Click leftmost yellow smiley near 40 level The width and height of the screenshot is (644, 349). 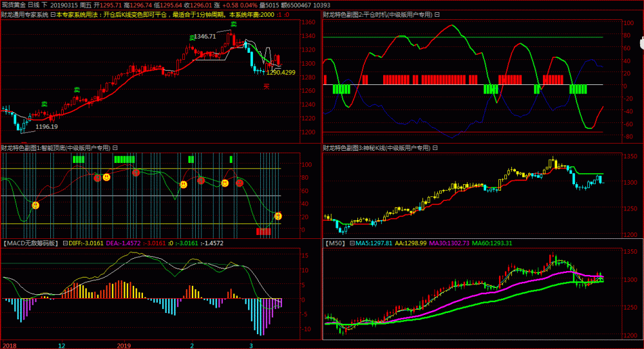(35, 205)
